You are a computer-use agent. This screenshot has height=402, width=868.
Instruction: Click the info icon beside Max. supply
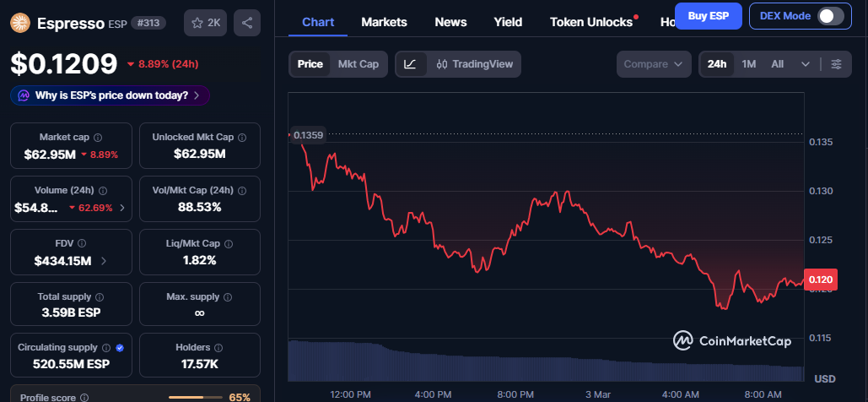pos(228,296)
